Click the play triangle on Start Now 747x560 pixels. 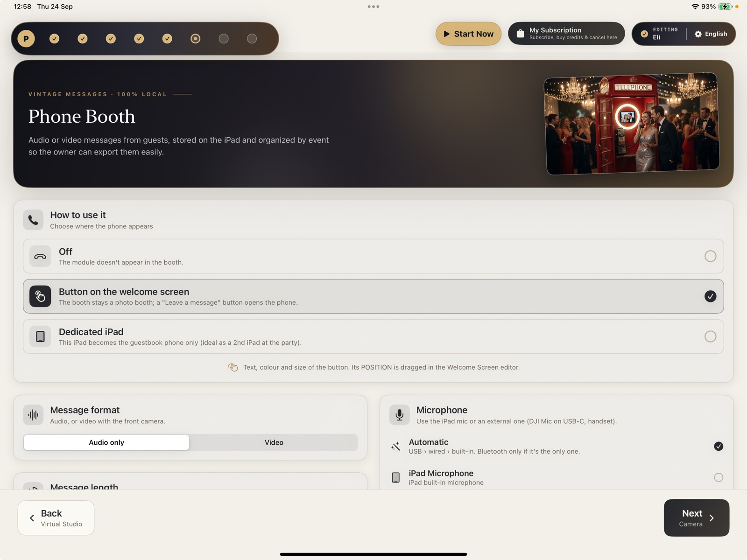(447, 34)
